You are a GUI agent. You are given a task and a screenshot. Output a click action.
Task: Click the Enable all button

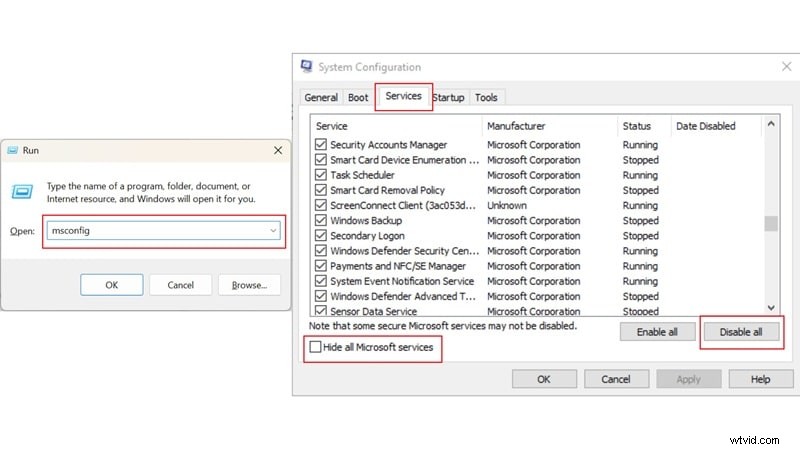[x=656, y=331]
